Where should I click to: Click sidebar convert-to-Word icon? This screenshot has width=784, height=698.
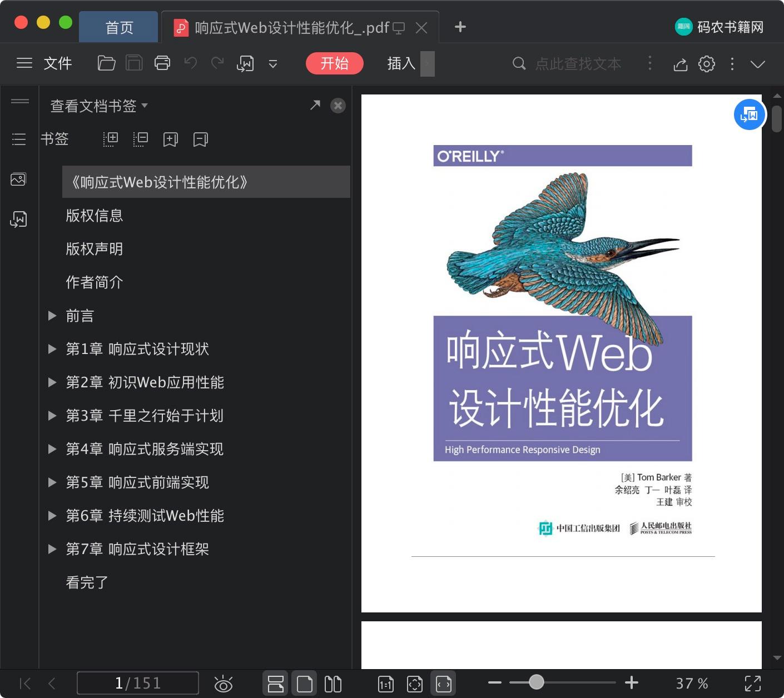pyautogui.click(x=18, y=219)
